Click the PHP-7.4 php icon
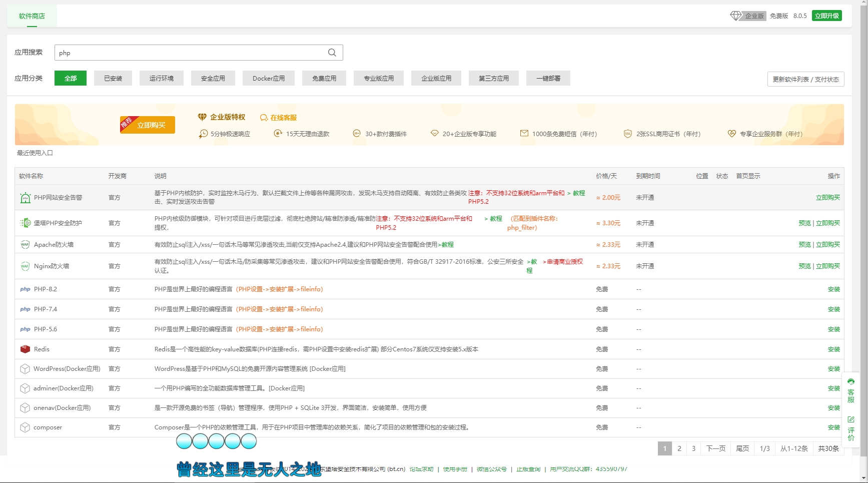 click(25, 309)
